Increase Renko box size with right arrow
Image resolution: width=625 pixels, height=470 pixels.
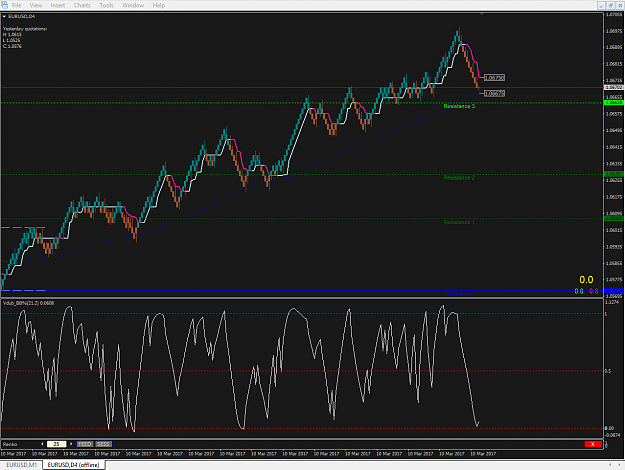click(71, 444)
